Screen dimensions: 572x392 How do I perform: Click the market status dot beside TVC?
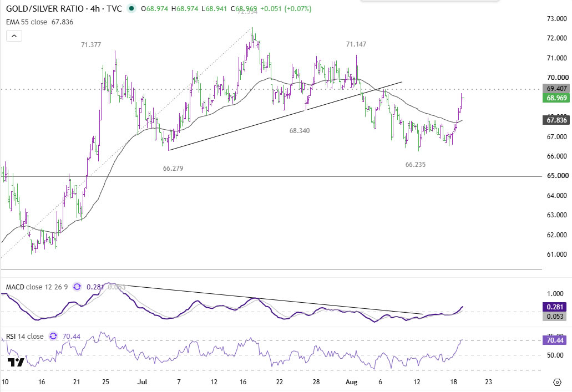tap(131, 8)
